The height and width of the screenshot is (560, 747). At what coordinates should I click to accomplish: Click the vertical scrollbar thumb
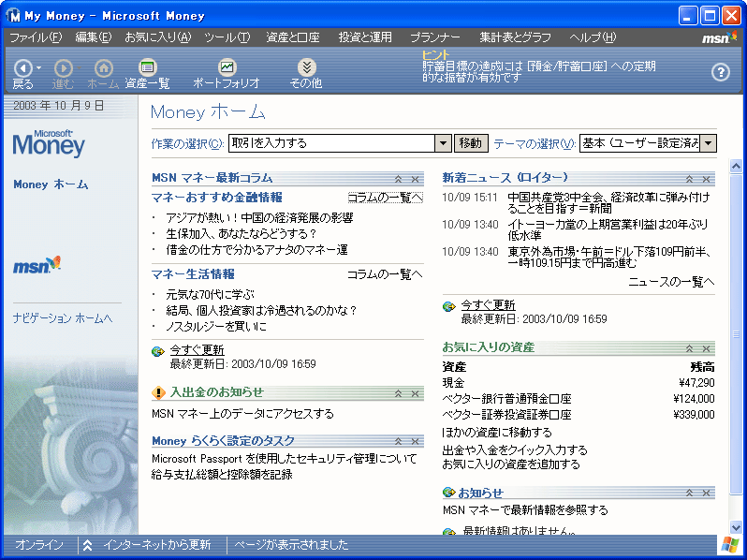point(736,333)
